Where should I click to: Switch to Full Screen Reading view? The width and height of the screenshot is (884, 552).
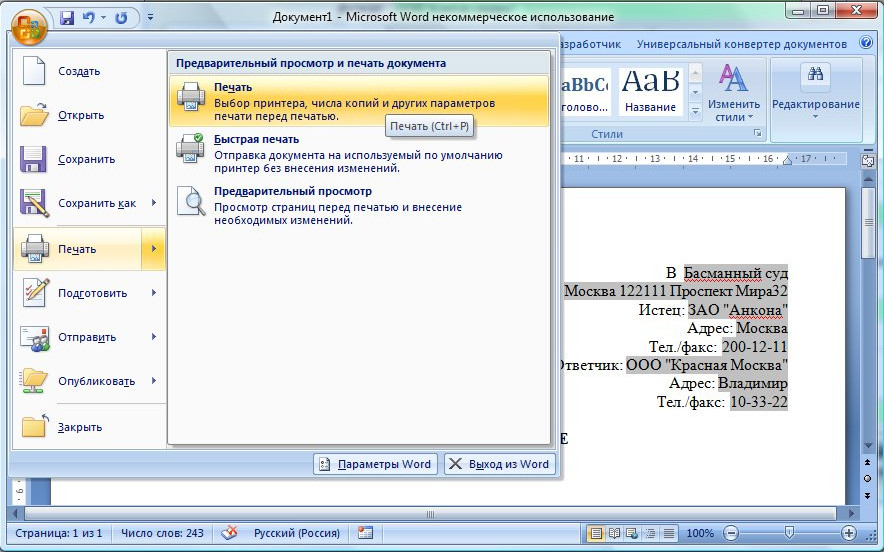[x=615, y=534]
